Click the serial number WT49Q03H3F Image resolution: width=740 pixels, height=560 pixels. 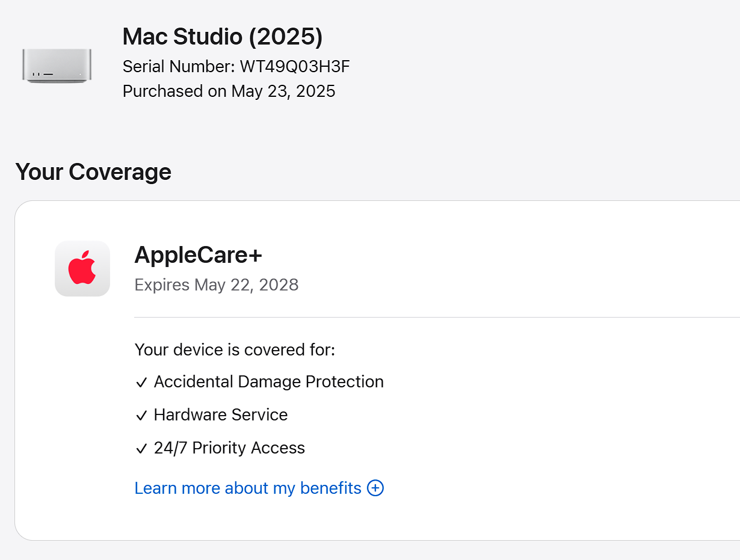[295, 66]
